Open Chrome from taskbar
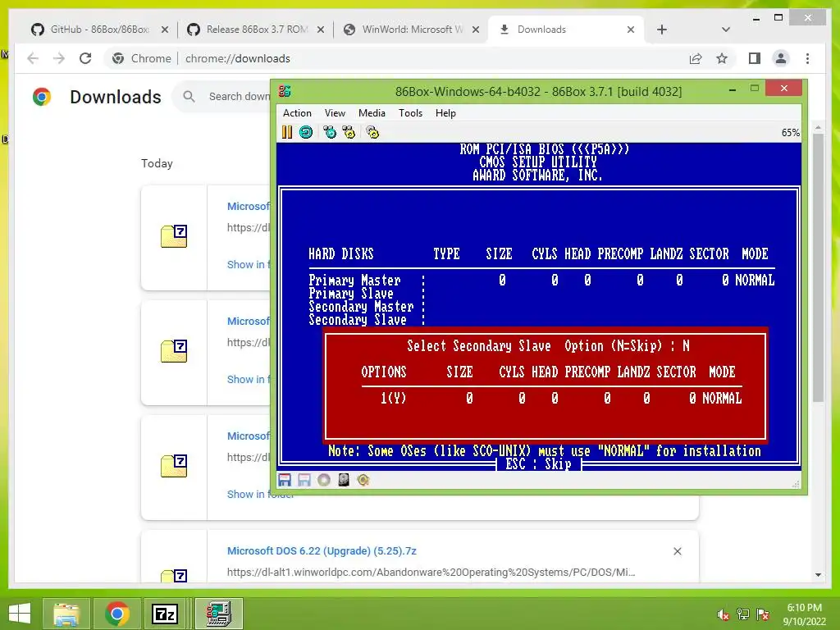Image resolution: width=840 pixels, height=630 pixels. pyautogui.click(x=116, y=614)
